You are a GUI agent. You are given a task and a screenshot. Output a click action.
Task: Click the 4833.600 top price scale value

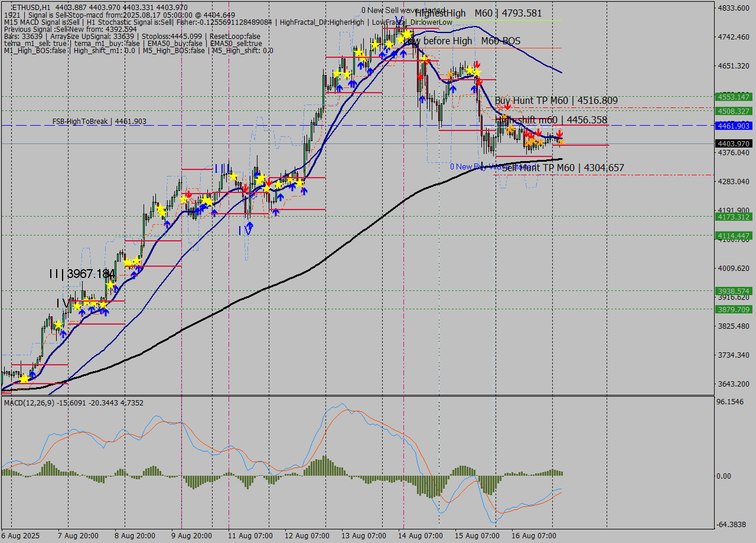732,8
